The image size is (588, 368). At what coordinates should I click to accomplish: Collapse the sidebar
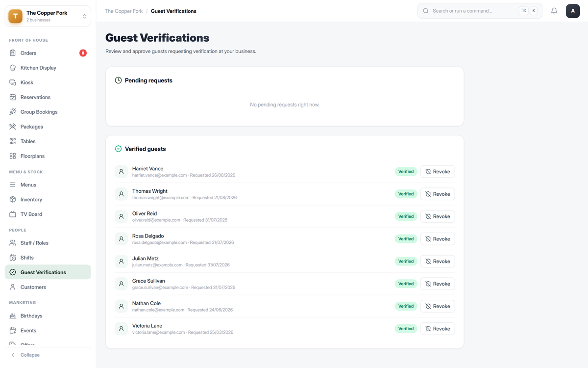(48, 355)
